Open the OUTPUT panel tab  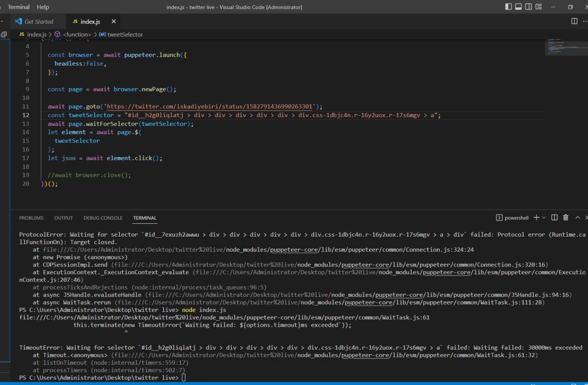pos(63,218)
